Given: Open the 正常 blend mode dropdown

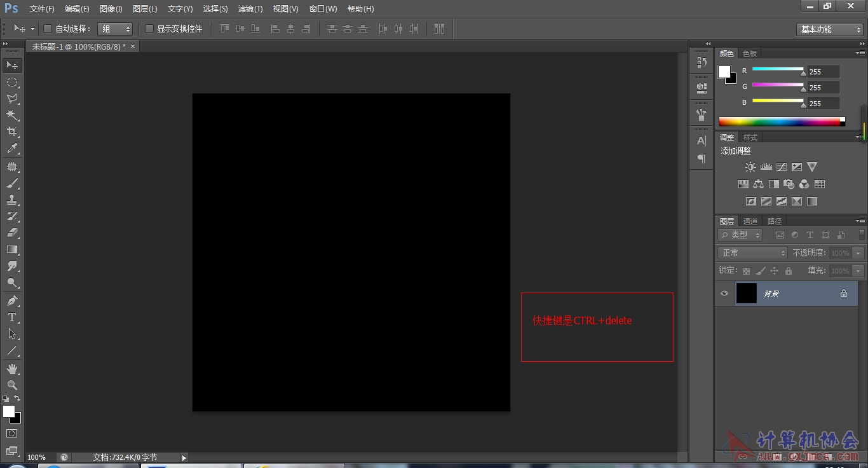Looking at the screenshot, I should point(753,253).
